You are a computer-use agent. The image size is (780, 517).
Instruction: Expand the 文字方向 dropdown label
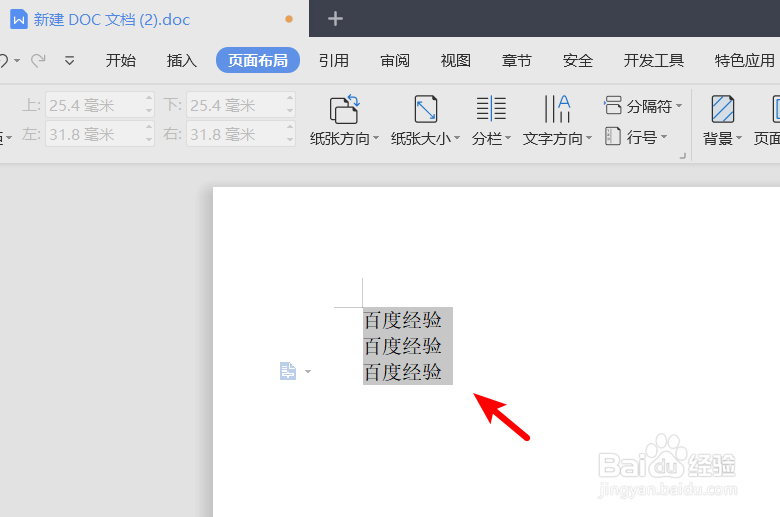(557, 138)
